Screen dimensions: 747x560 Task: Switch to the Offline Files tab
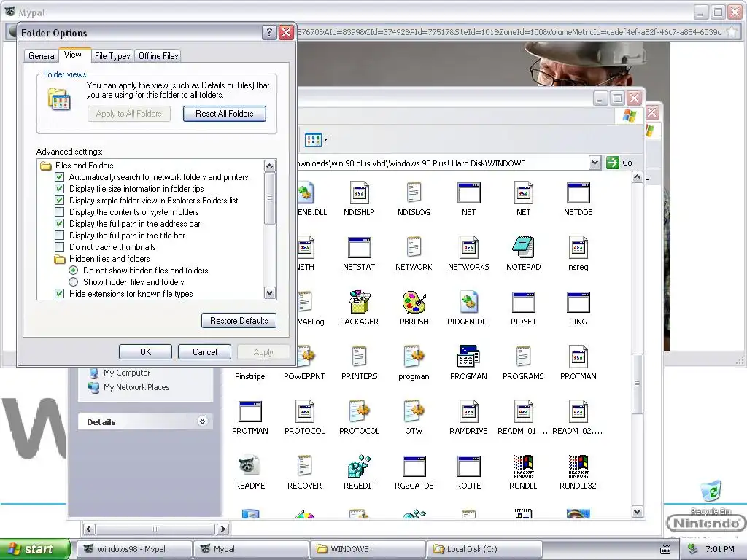[158, 56]
